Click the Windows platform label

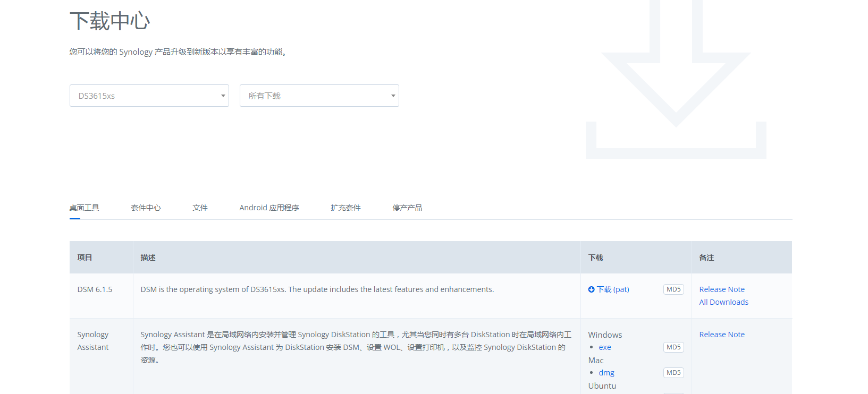(605, 335)
